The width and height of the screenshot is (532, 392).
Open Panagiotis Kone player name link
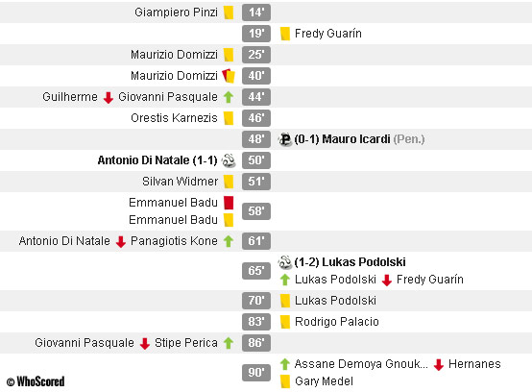click(174, 241)
